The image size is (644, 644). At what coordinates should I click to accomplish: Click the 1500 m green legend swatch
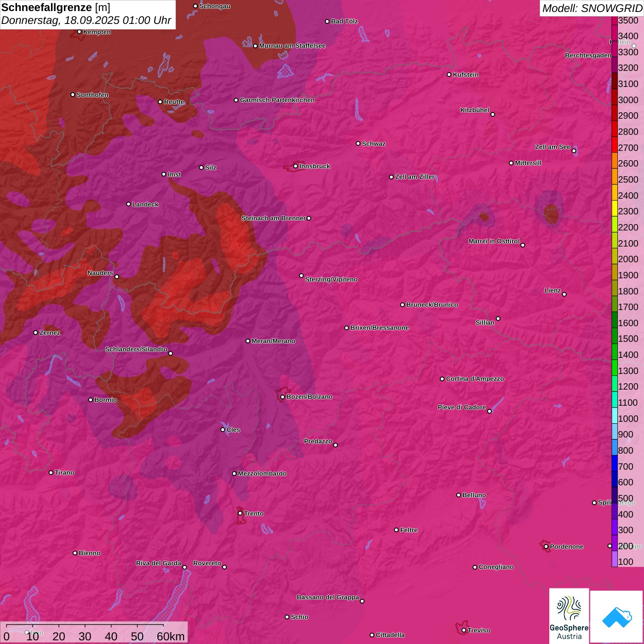[615, 336]
